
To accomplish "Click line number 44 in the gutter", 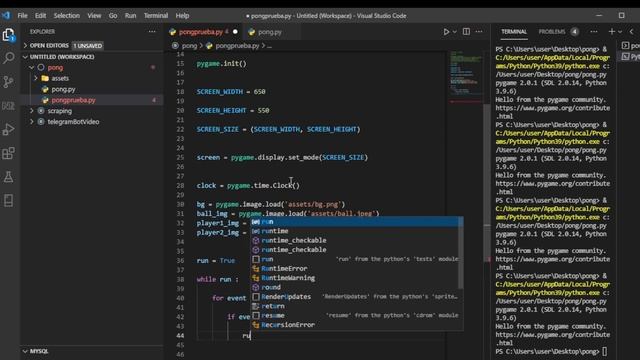I will click(x=180, y=336).
